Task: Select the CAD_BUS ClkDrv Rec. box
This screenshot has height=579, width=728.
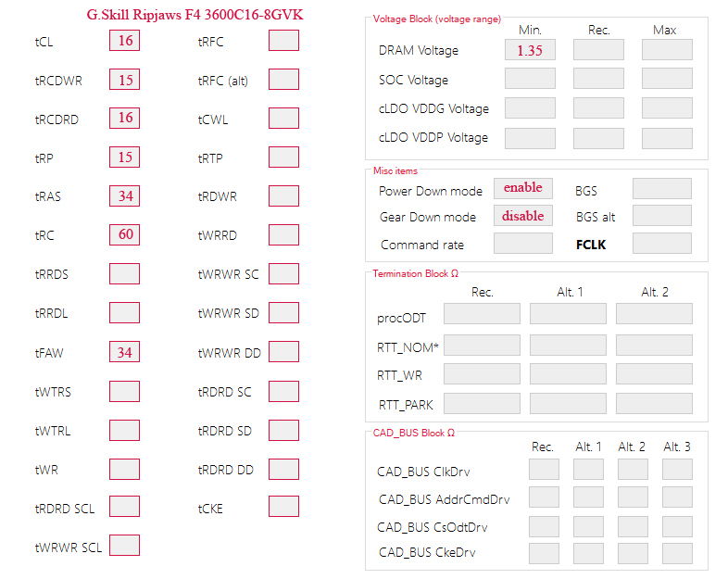Action: coord(544,470)
